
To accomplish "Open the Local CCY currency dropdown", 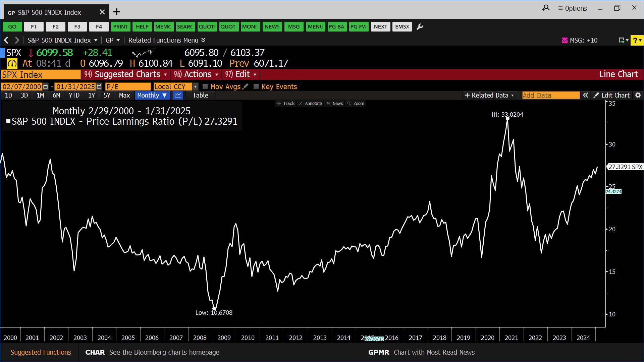I will coord(195,87).
